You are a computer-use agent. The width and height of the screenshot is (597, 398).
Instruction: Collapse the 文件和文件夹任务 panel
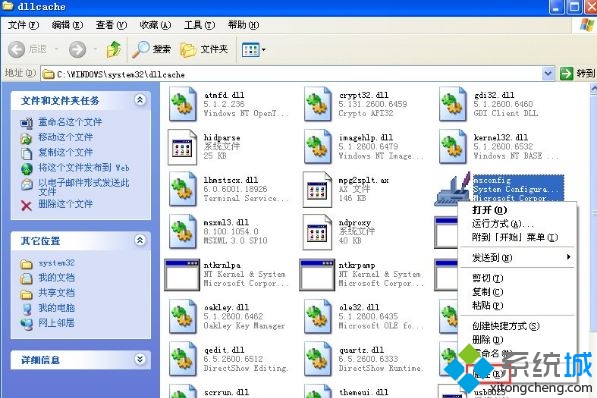140,100
